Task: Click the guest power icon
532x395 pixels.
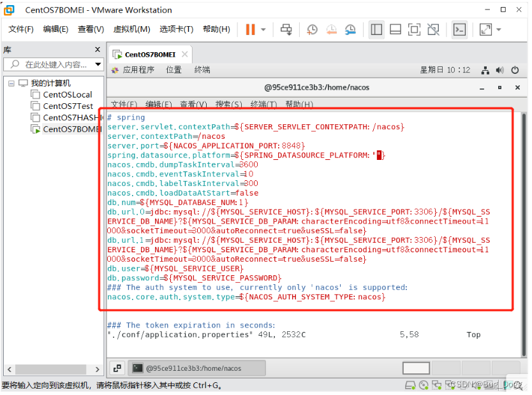Action: pos(515,70)
